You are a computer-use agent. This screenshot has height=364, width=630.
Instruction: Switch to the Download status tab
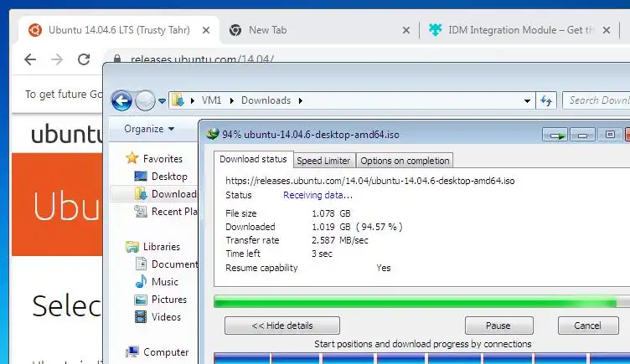(x=253, y=159)
